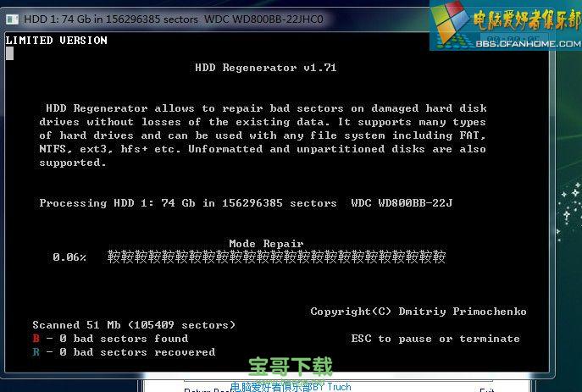Click the red B bad sectors indicator
The width and height of the screenshot is (582, 392).
[36, 339]
